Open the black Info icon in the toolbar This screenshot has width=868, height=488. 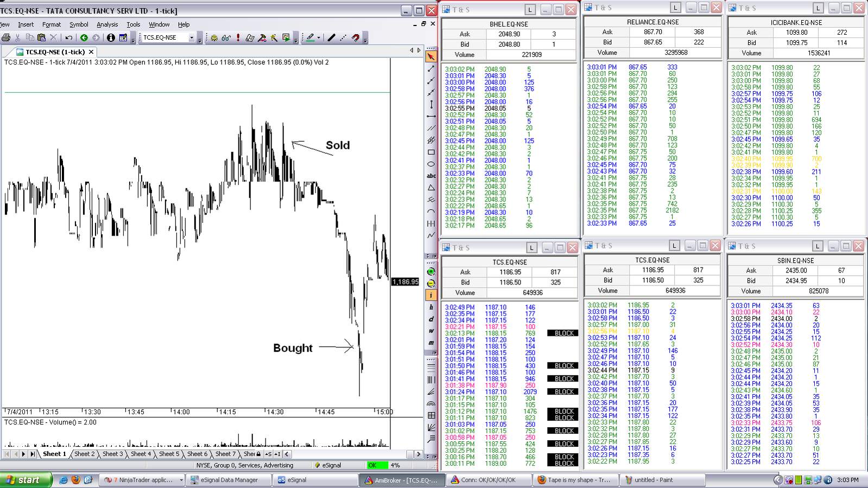click(x=111, y=37)
